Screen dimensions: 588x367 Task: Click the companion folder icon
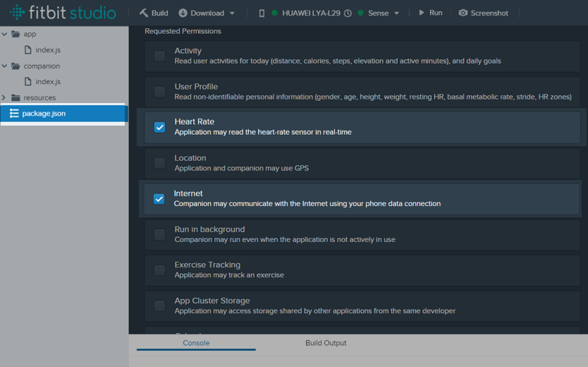[x=16, y=66]
